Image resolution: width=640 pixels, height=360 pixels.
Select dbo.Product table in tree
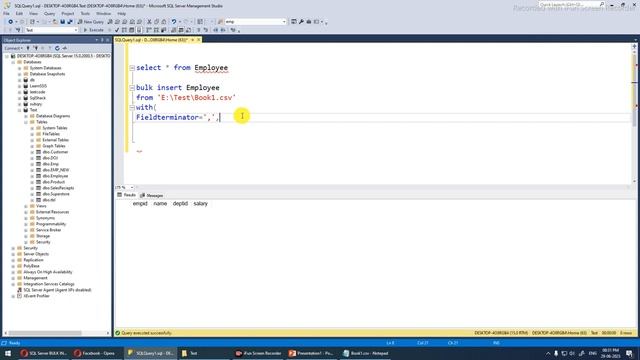53,182
